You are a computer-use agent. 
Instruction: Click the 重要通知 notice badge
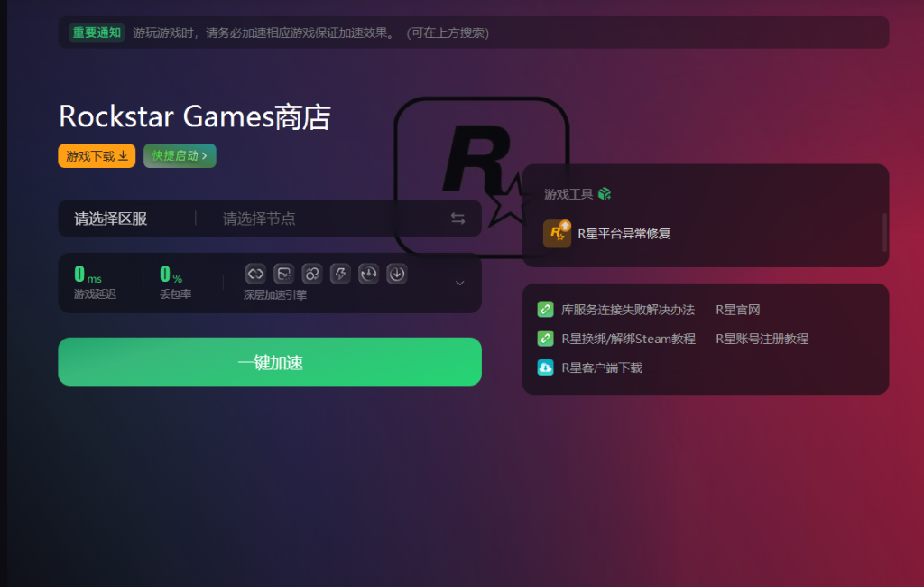click(x=97, y=33)
